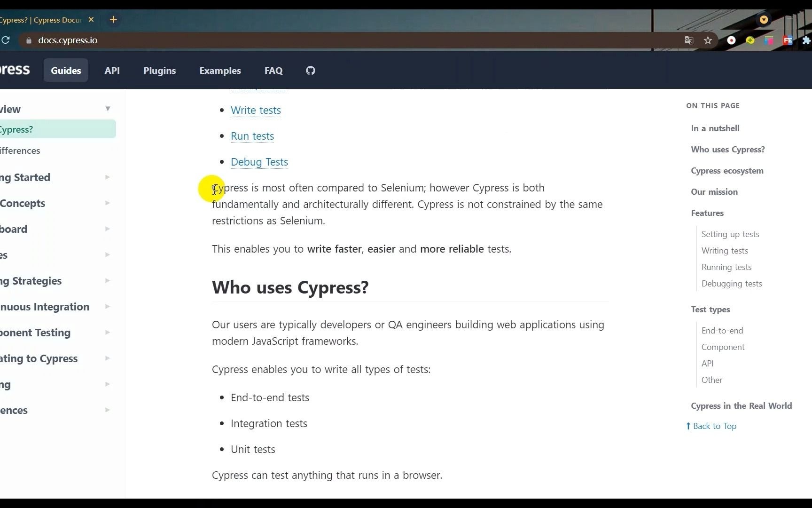Expand the Tooling sidebar arrow
This screenshot has width=812, height=508.
(x=108, y=384)
